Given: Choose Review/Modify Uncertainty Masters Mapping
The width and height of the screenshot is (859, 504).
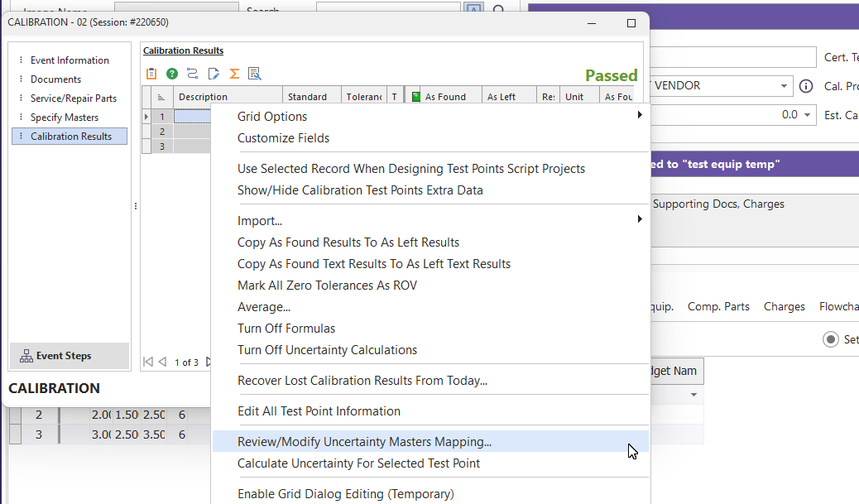Looking at the screenshot, I should pyautogui.click(x=364, y=442).
